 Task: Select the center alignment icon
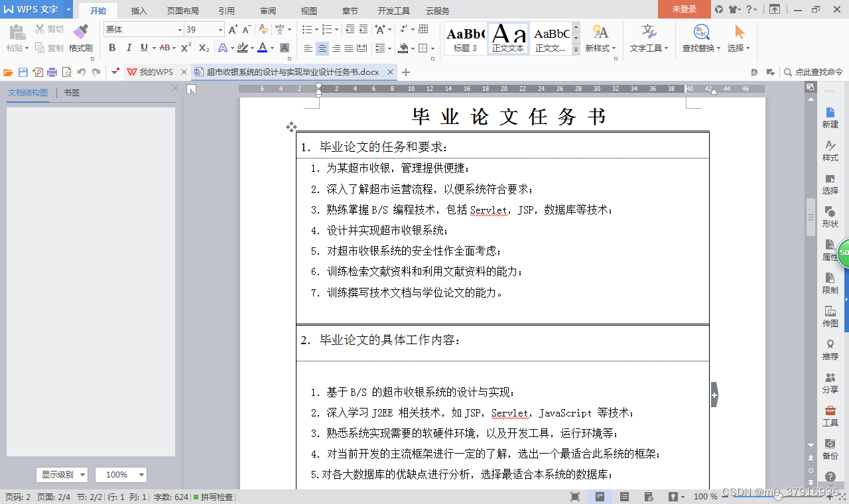(322, 48)
